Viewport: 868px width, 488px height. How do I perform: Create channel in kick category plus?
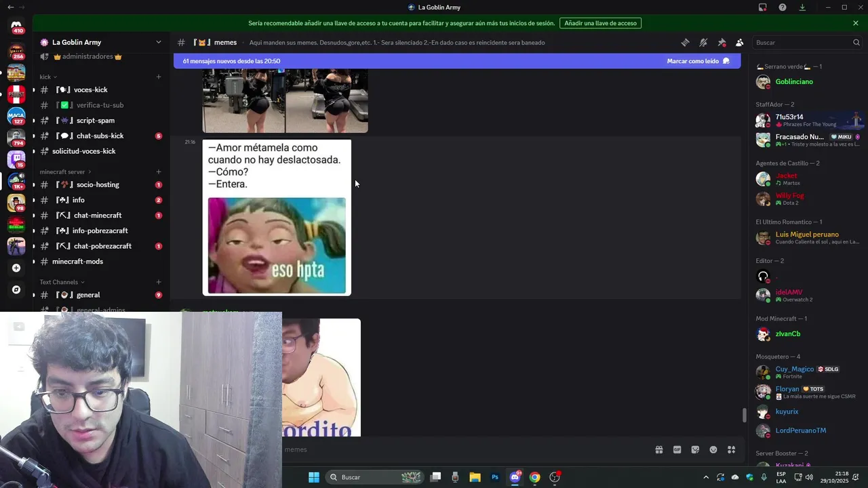pyautogui.click(x=159, y=77)
